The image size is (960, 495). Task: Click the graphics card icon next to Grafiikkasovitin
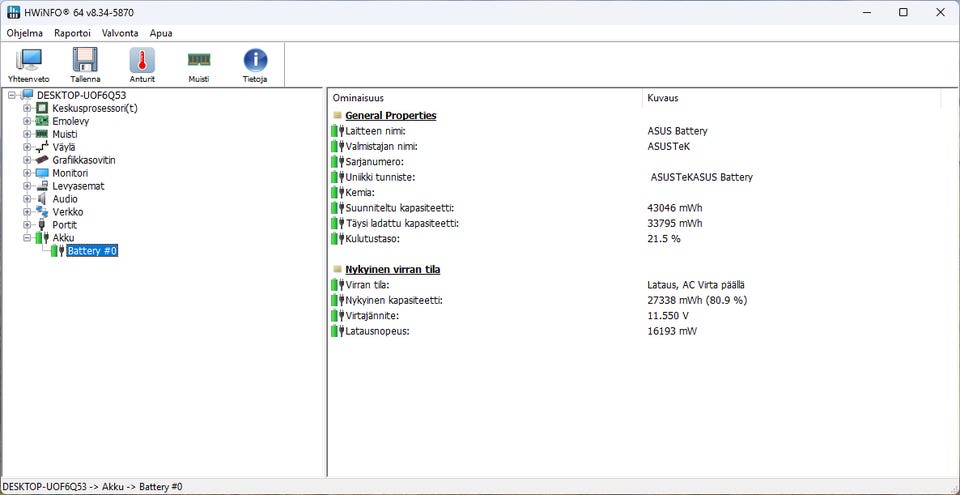click(42, 160)
